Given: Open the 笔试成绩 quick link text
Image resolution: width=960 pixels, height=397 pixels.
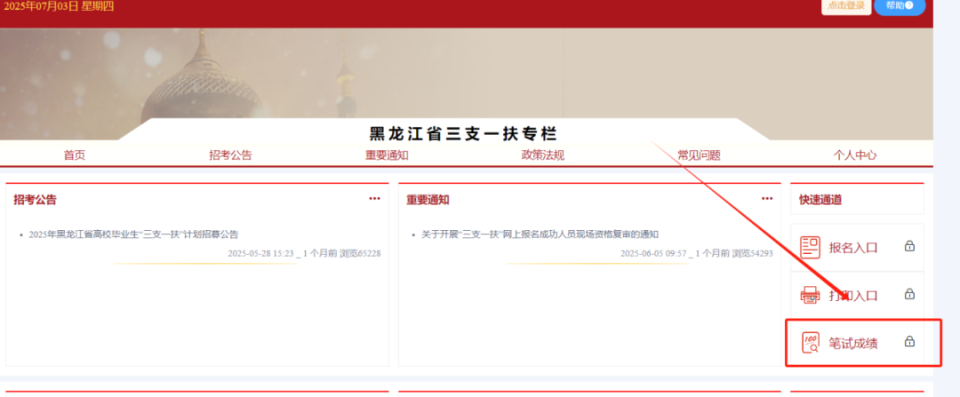Looking at the screenshot, I should 853,344.
